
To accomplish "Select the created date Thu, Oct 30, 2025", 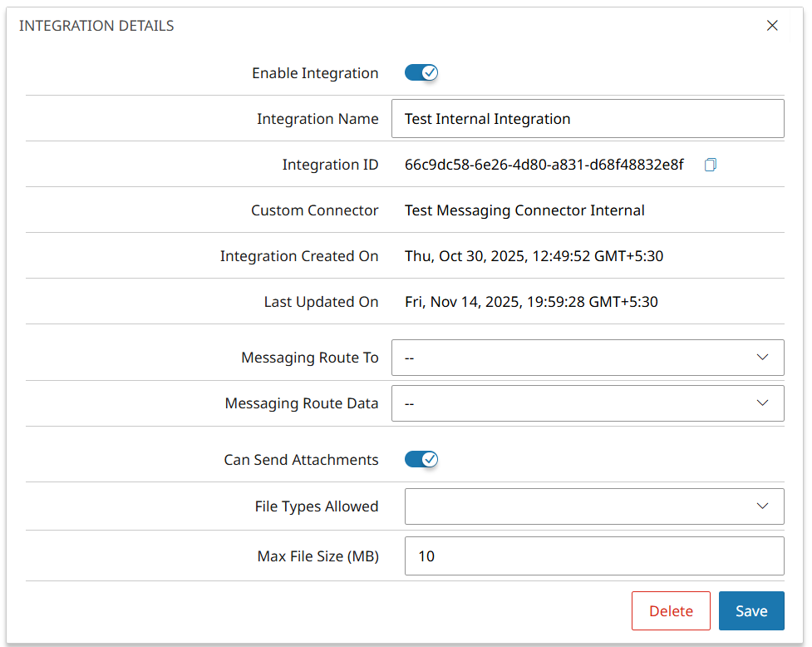I will point(464,256).
